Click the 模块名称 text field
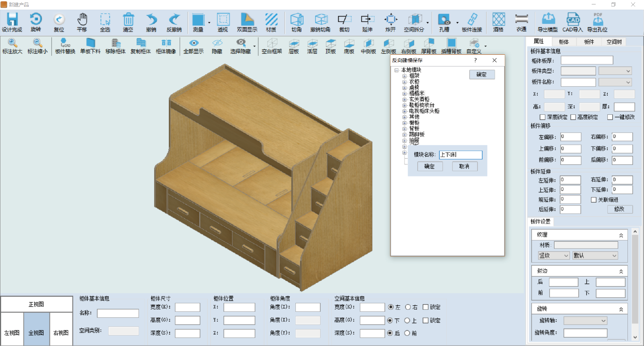 tap(460, 155)
